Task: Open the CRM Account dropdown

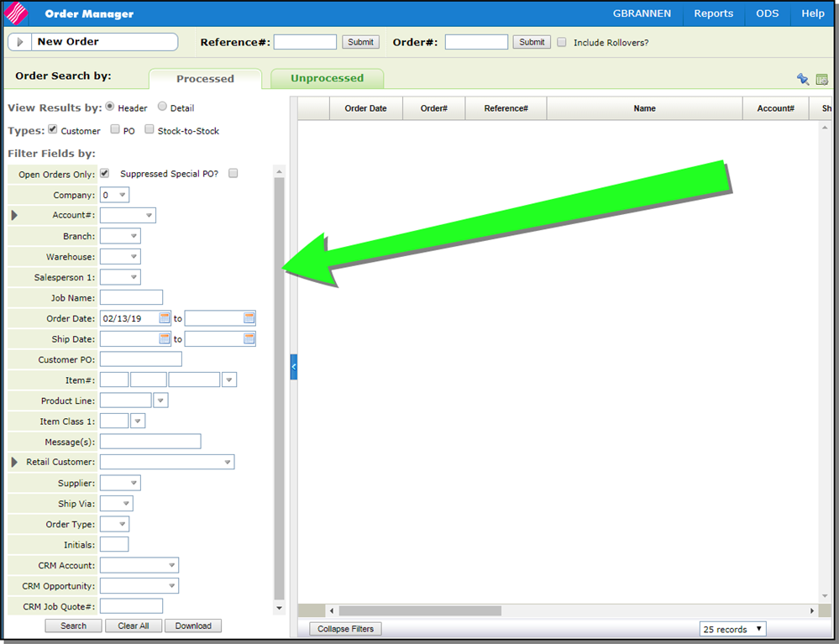Action: tap(139, 565)
